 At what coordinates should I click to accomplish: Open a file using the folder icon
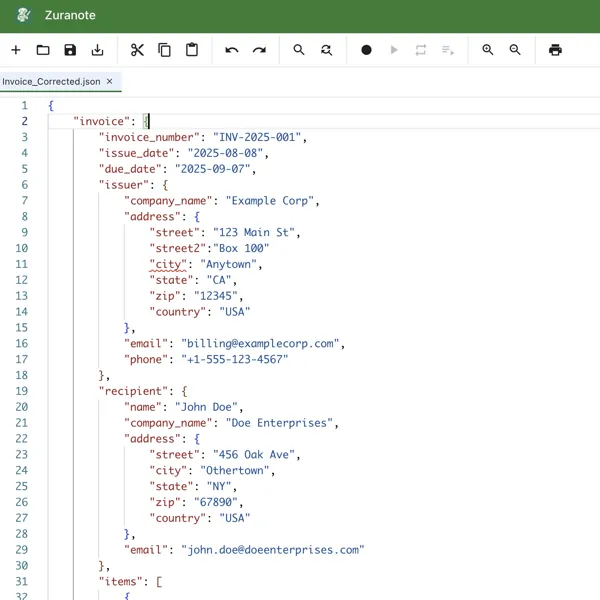coord(43,50)
